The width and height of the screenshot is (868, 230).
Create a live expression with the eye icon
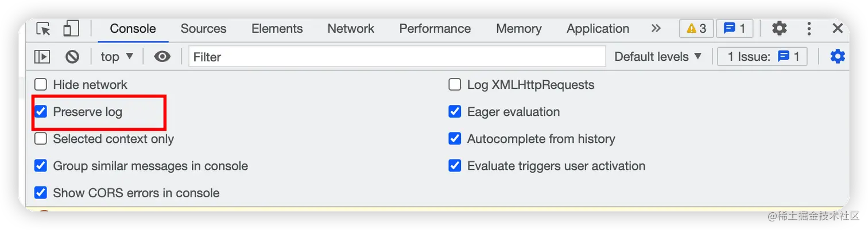point(162,57)
